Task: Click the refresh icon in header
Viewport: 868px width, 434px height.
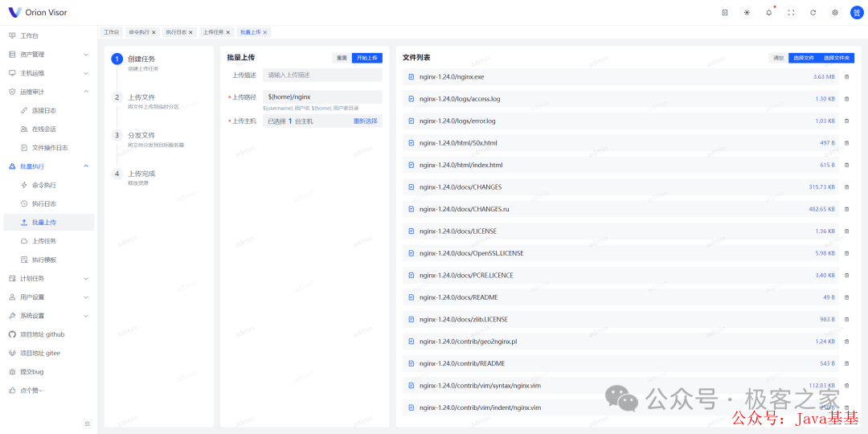Action: 813,13
